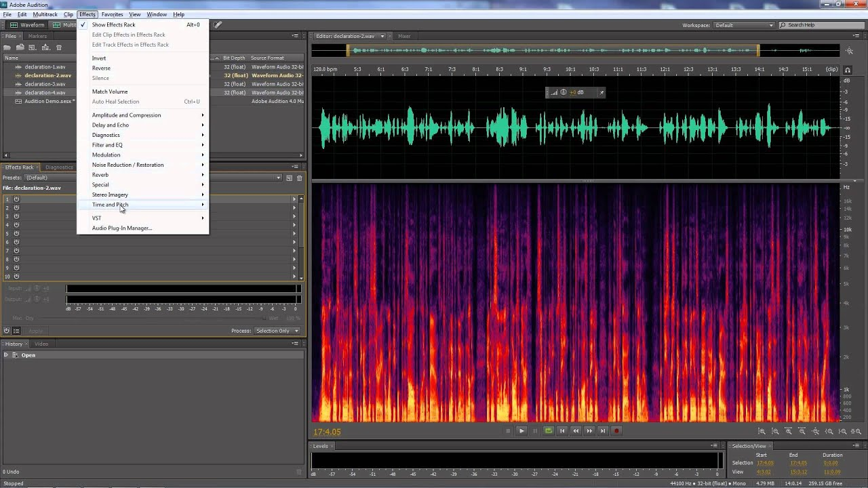Toggle main Effects Rack power button
This screenshot has height=488, width=868.
pos(7,331)
